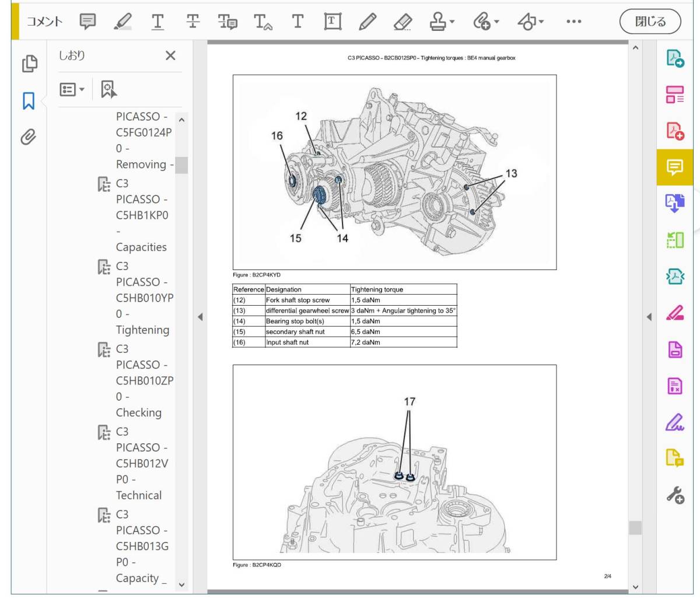This screenshot has height=602, width=700.
Task: Click the 'Bearing stop bolt(s)' cell
Action: pos(307,321)
